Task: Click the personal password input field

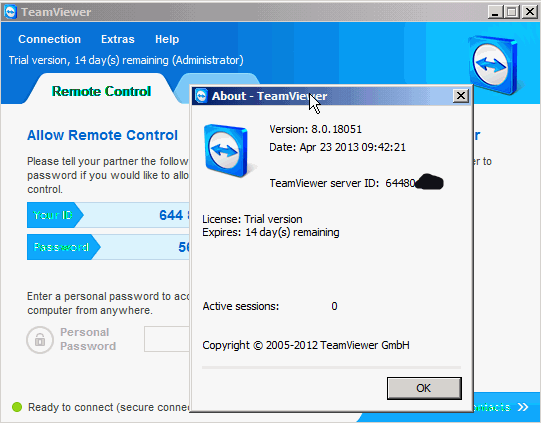Action: 167,339
